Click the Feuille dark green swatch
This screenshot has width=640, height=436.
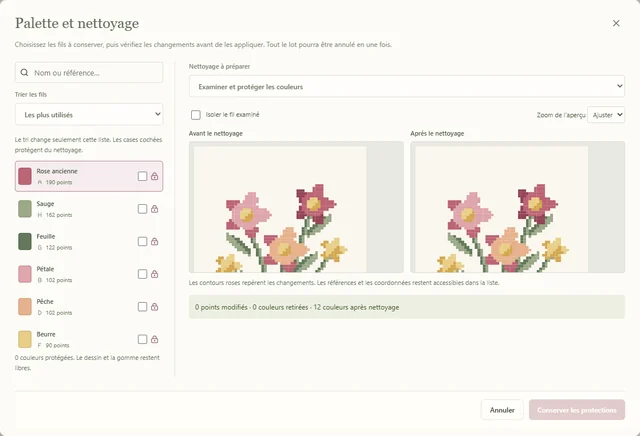[x=25, y=242]
